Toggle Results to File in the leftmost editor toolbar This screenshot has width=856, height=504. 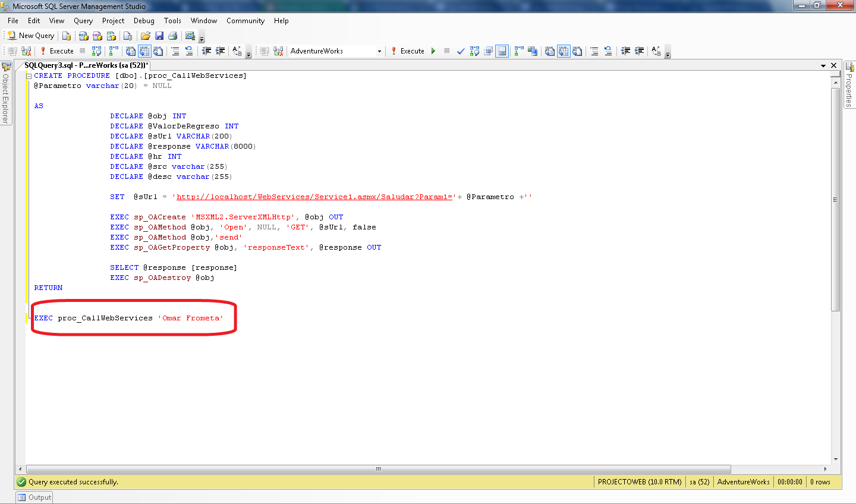[158, 51]
